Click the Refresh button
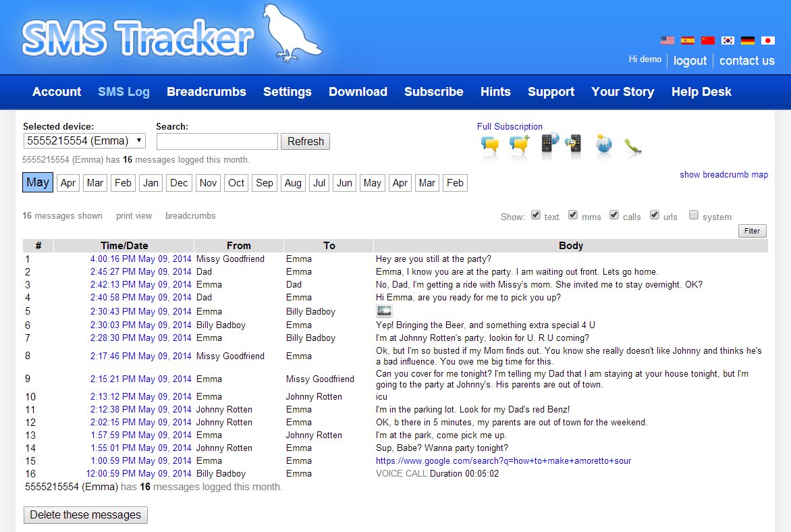The height and width of the screenshot is (532, 791). [x=305, y=141]
